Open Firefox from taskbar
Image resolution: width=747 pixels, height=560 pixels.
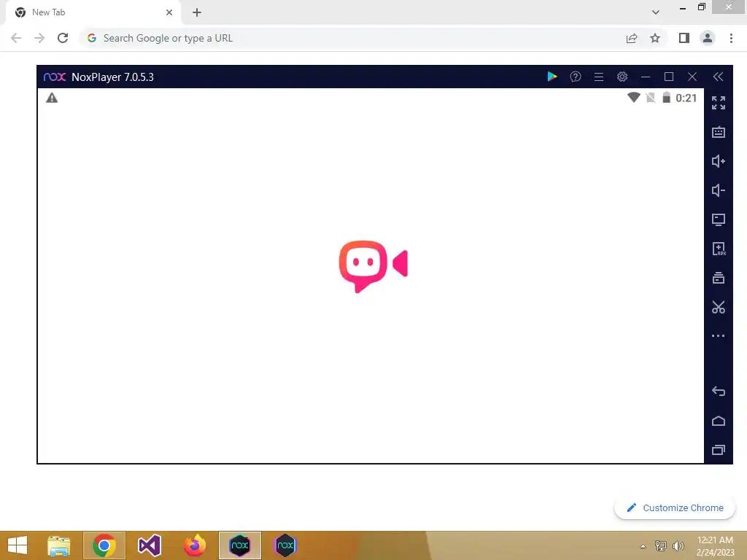coord(194,545)
